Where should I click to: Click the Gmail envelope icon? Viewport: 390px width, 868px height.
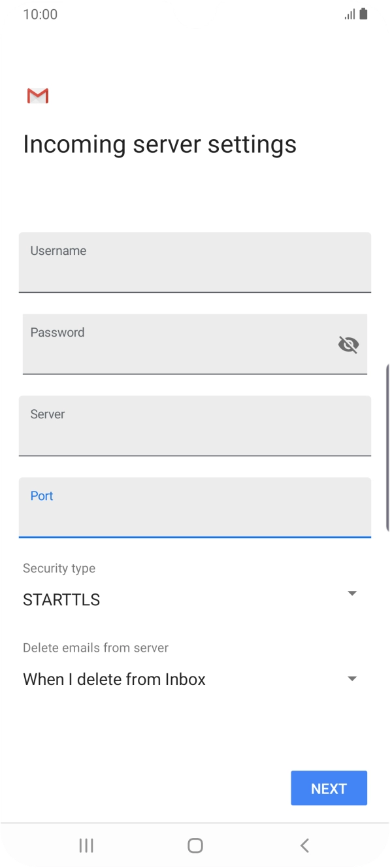(x=37, y=95)
